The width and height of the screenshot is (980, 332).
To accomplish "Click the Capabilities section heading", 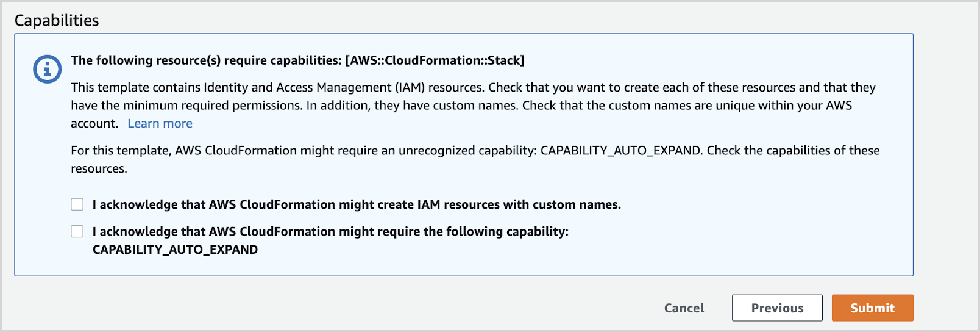I will [x=57, y=20].
